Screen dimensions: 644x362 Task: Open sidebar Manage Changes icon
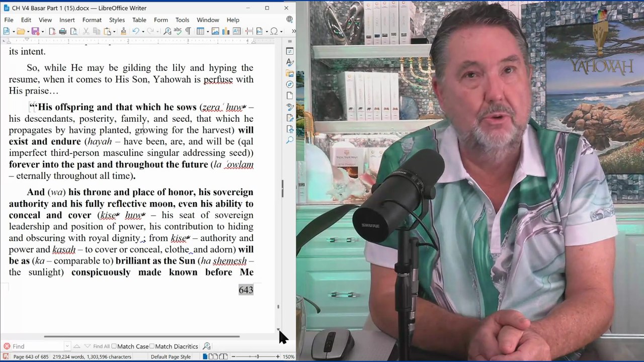tap(290, 118)
